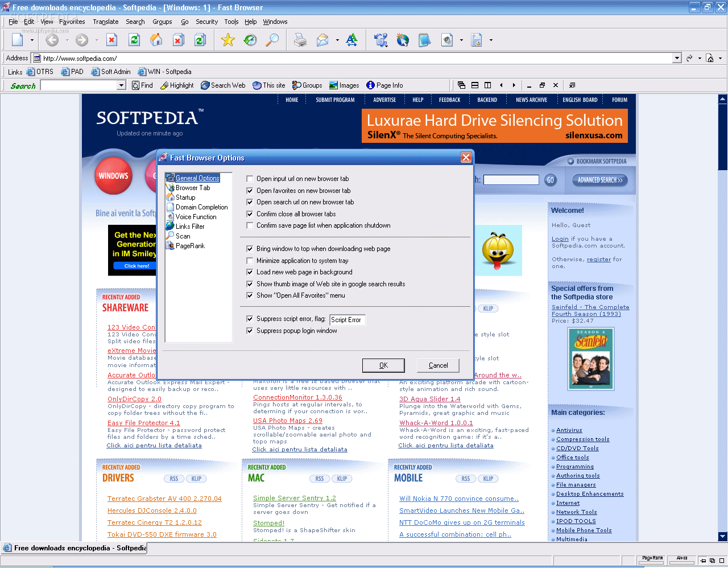Screen dimensions: 728x568
Task: Open the Favorites menu
Action: click(x=72, y=22)
